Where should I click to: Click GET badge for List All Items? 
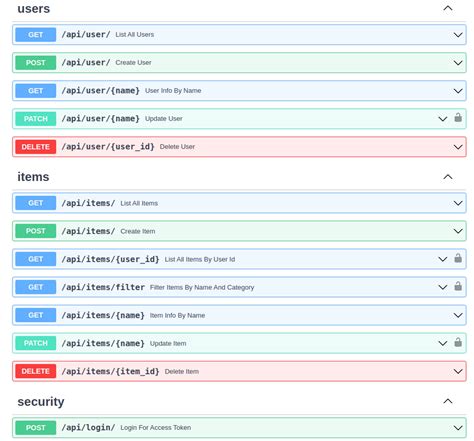pyautogui.click(x=36, y=203)
